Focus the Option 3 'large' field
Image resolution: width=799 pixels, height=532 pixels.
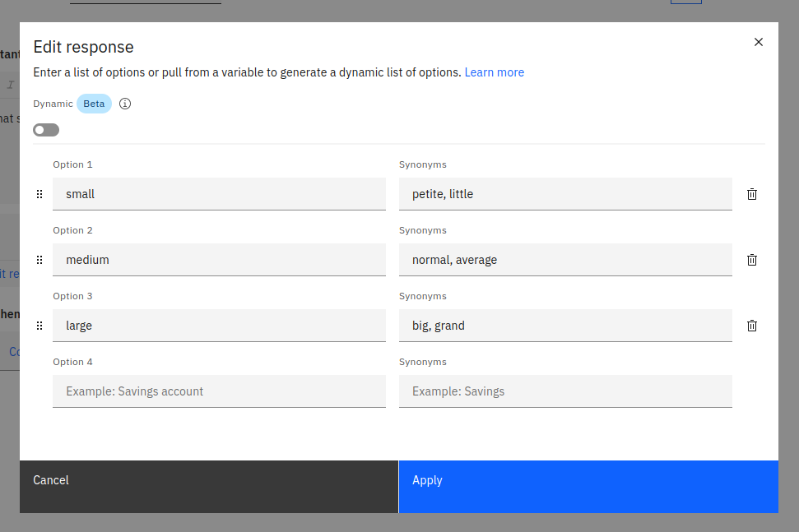coord(219,326)
